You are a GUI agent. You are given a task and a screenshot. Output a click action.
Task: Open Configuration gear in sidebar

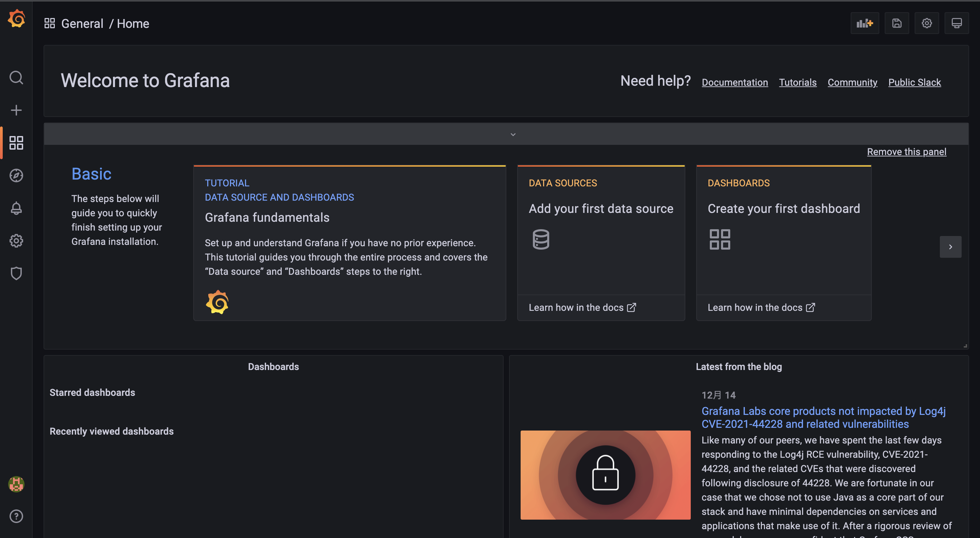pos(16,241)
